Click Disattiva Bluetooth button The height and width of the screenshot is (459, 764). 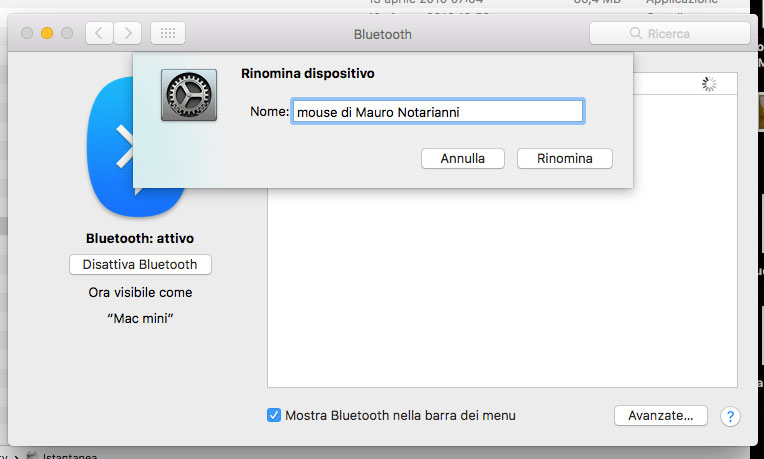(140, 265)
